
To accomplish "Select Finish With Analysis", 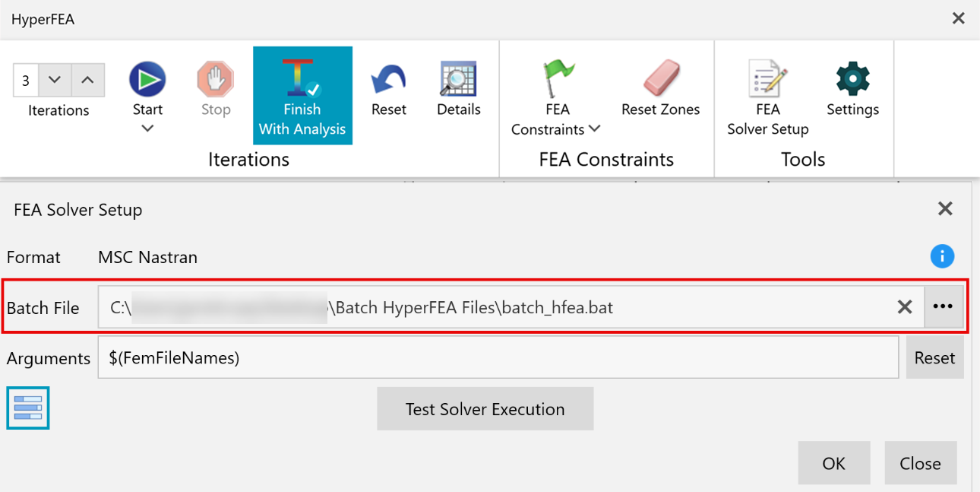I will [x=302, y=96].
